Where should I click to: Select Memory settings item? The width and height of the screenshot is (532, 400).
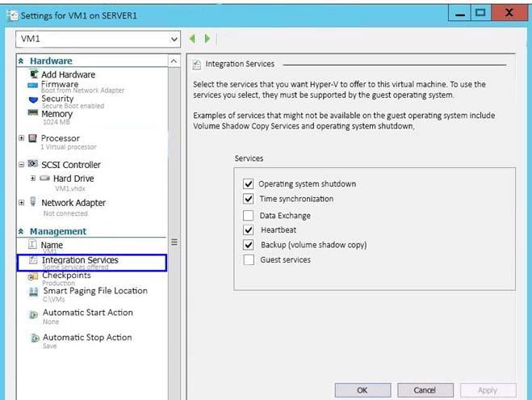coord(57,114)
